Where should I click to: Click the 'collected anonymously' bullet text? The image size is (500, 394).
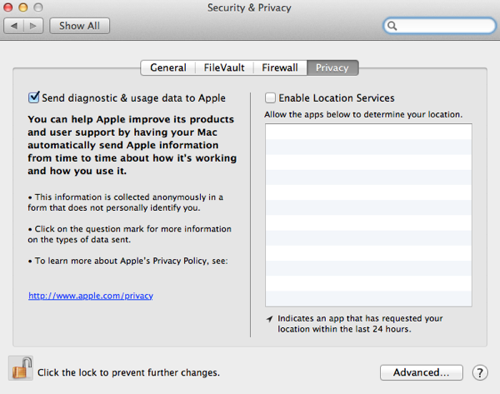pyautogui.click(x=126, y=202)
